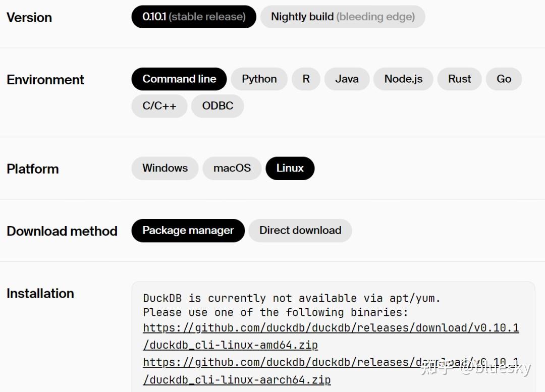Image resolution: width=545 pixels, height=392 pixels.
Task: Select Command line environment
Action: coord(179,79)
